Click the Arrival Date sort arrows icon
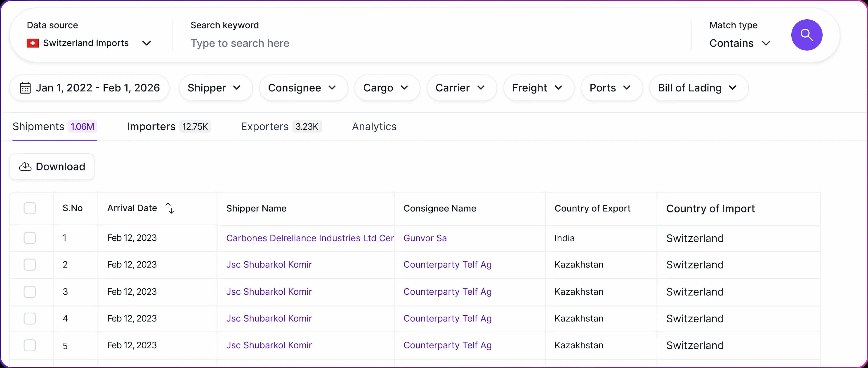This screenshot has height=368, width=868. coord(170,208)
